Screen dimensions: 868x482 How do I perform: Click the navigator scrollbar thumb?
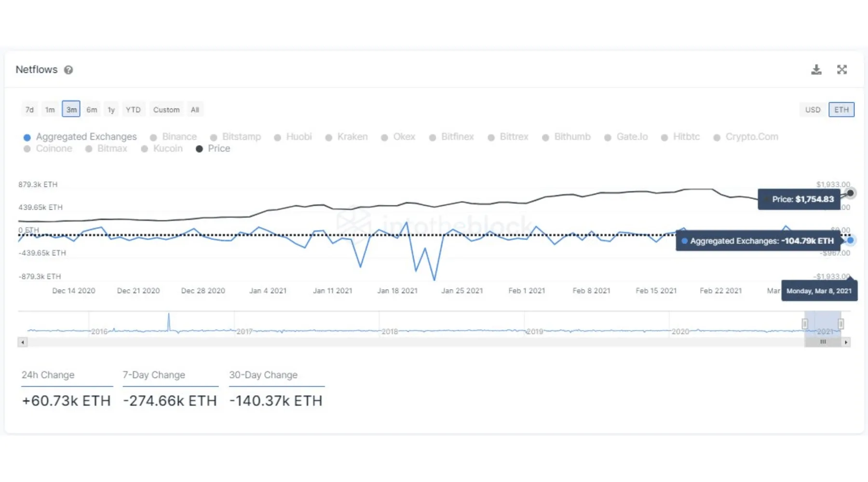coord(823,342)
